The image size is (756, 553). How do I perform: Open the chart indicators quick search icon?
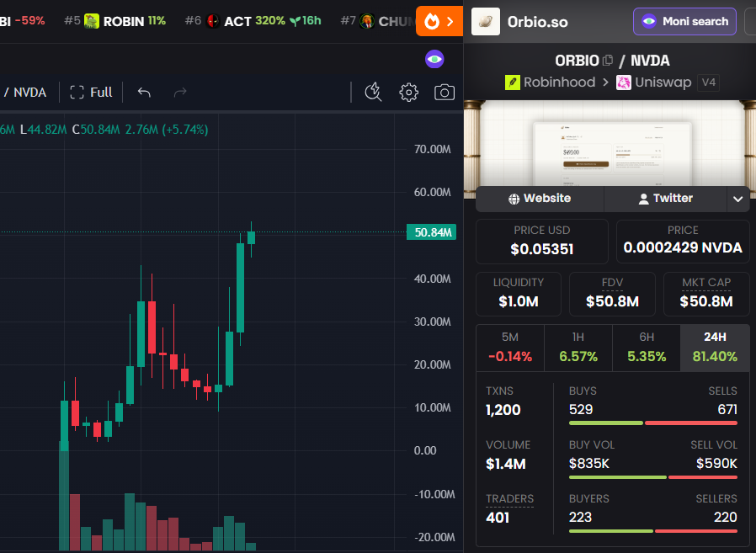pos(373,92)
